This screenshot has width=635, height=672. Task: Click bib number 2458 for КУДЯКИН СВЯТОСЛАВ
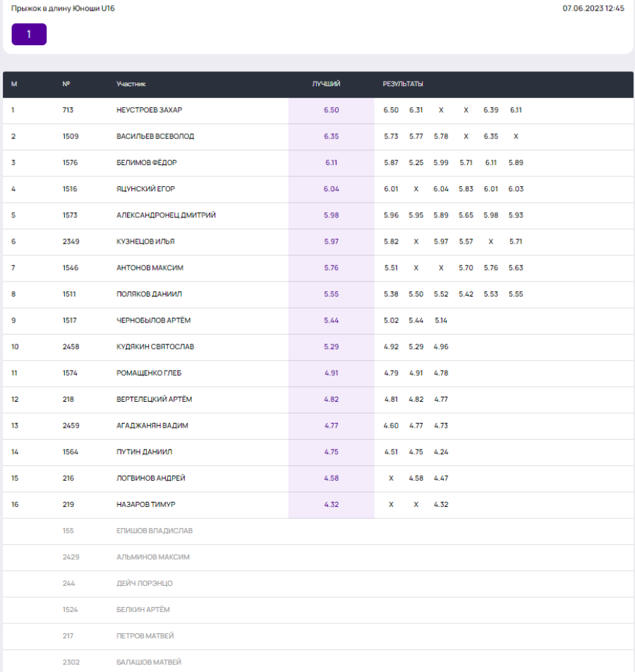click(x=71, y=347)
